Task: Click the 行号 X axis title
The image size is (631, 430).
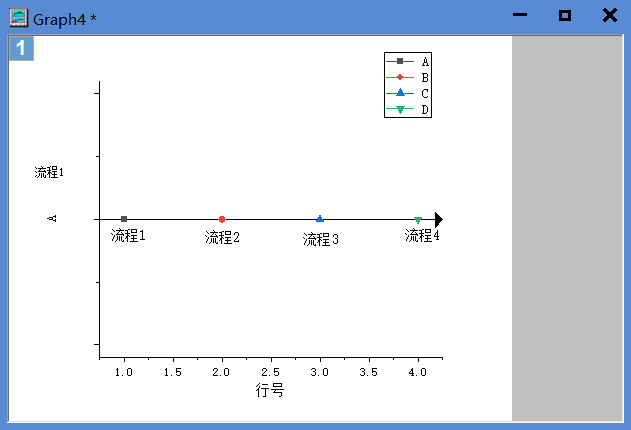Action: (270, 390)
